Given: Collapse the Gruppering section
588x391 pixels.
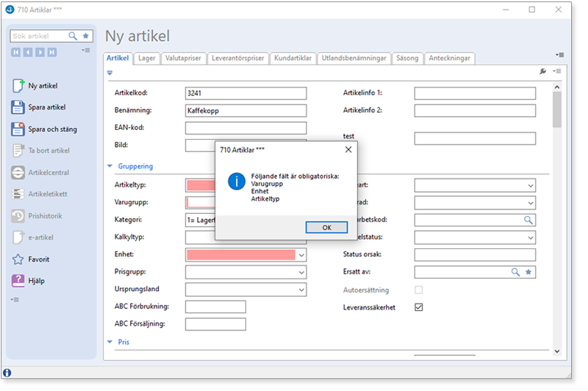Looking at the screenshot, I should coord(110,166).
